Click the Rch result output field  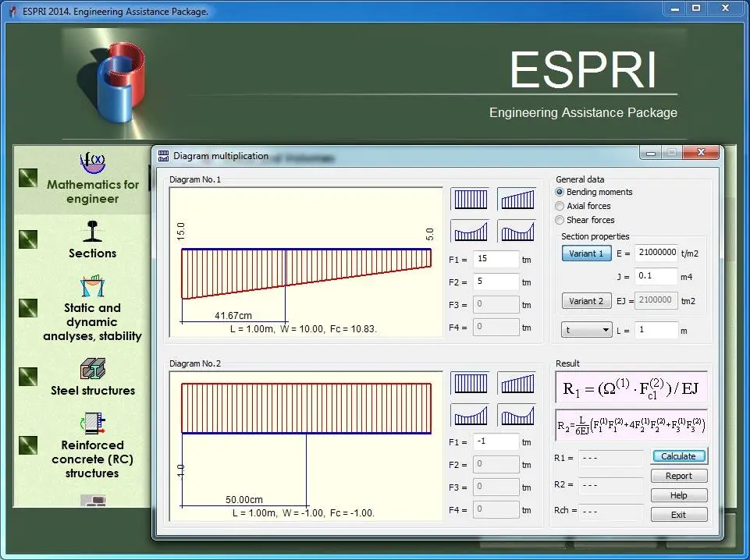[x=611, y=512]
